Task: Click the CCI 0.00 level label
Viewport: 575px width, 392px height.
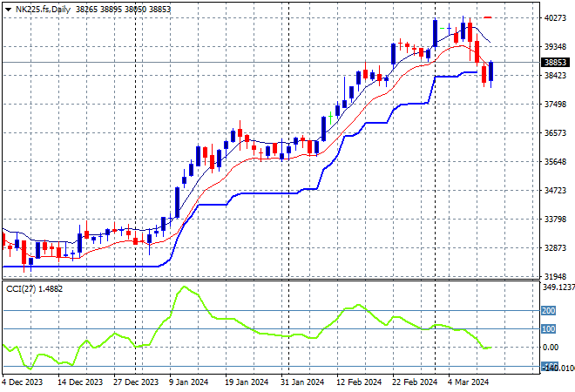Action: [x=551, y=348]
